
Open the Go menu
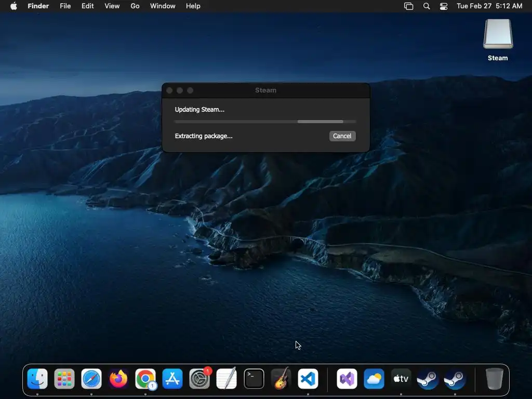pyautogui.click(x=135, y=6)
